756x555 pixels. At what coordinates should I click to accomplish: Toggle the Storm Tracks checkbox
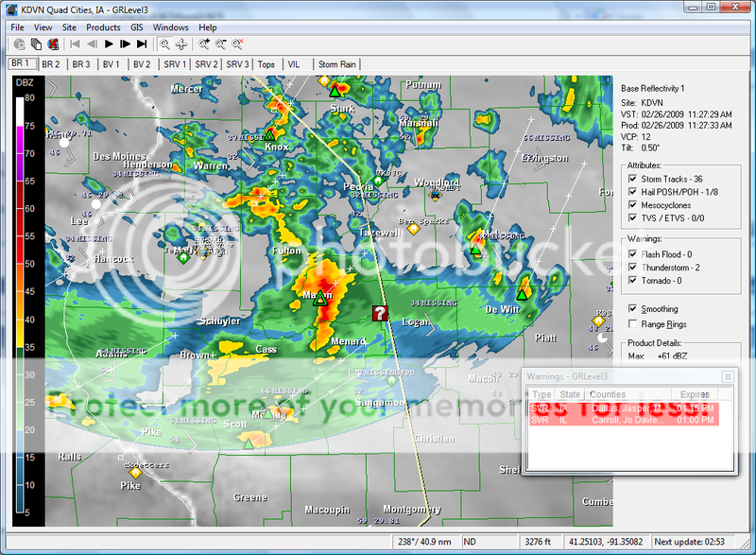(x=632, y=179)
